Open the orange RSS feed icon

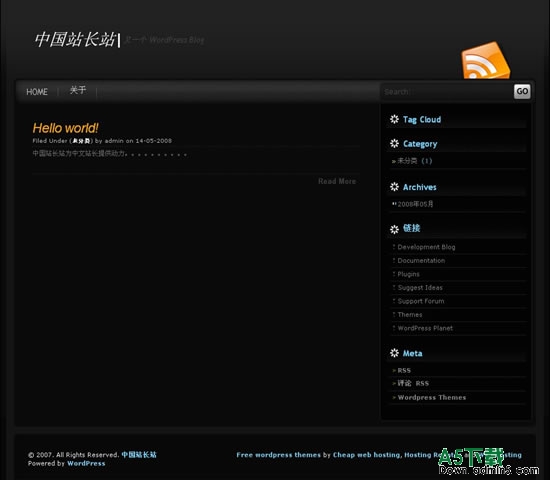[486, 60]
